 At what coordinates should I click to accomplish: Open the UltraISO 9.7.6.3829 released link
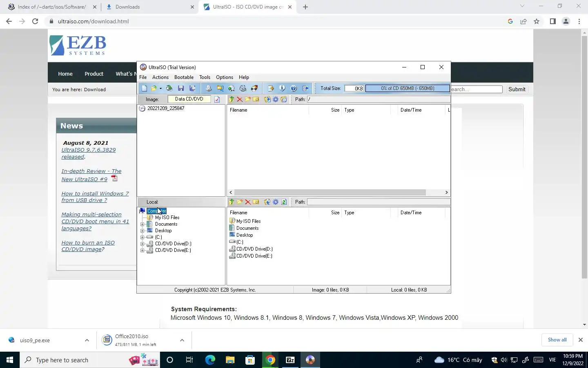click(89, 153)
